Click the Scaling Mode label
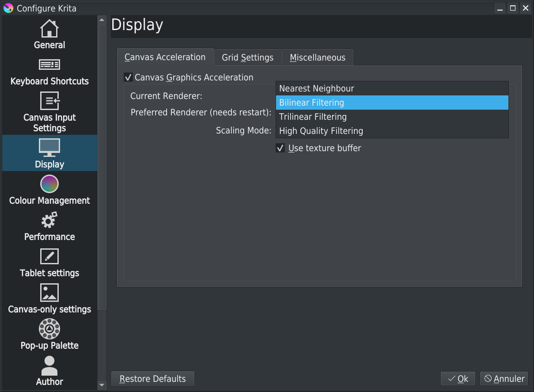The width and height of the screenshot is (534, 392). tap(243, 130)
